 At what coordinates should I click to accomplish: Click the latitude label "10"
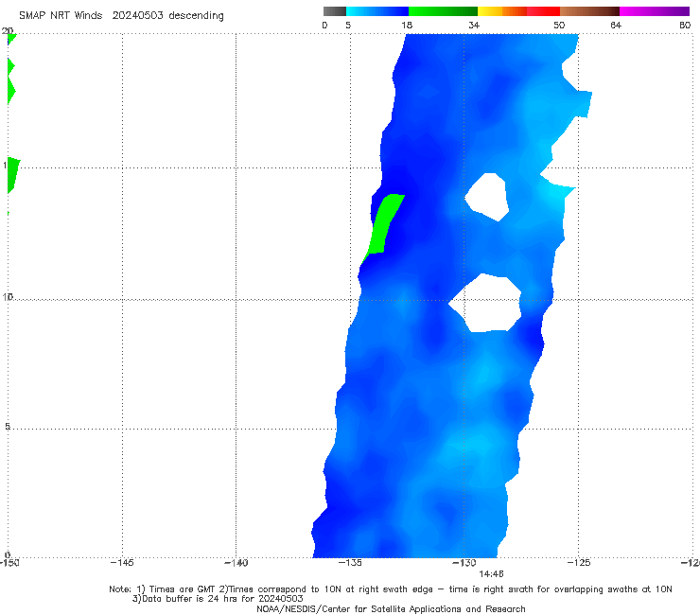(8, 296)
